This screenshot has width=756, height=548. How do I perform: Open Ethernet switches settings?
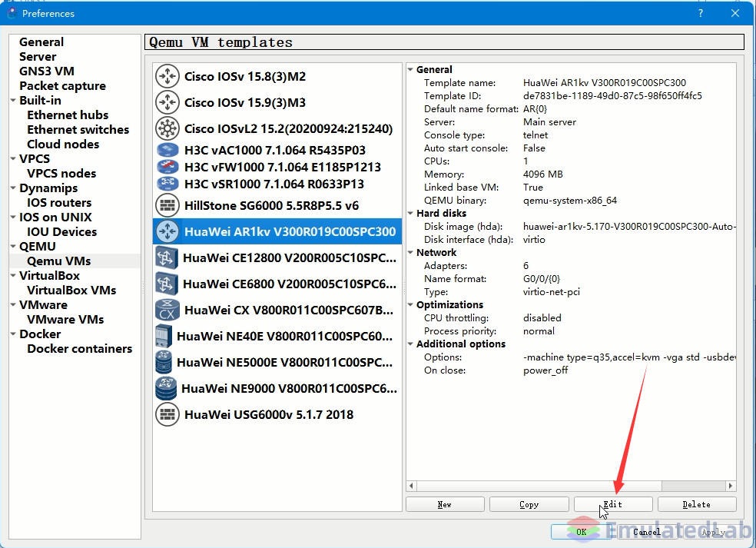(78, 129)
